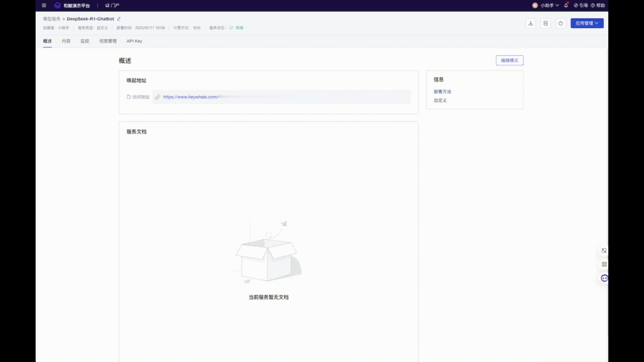Click the 服务文档 heading

click(x=137, y=132)
